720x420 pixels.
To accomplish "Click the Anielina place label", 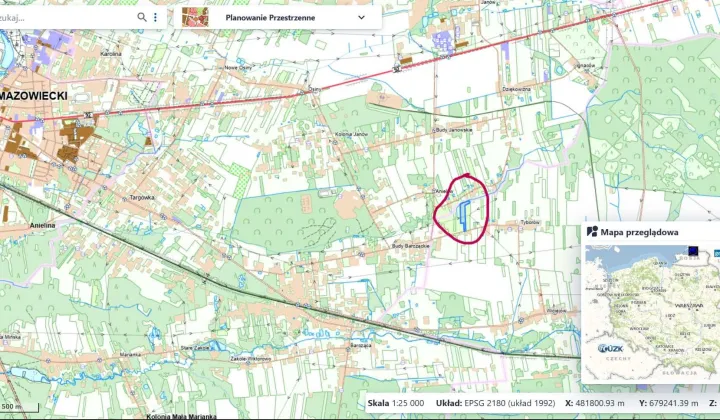I will [43, 225].
